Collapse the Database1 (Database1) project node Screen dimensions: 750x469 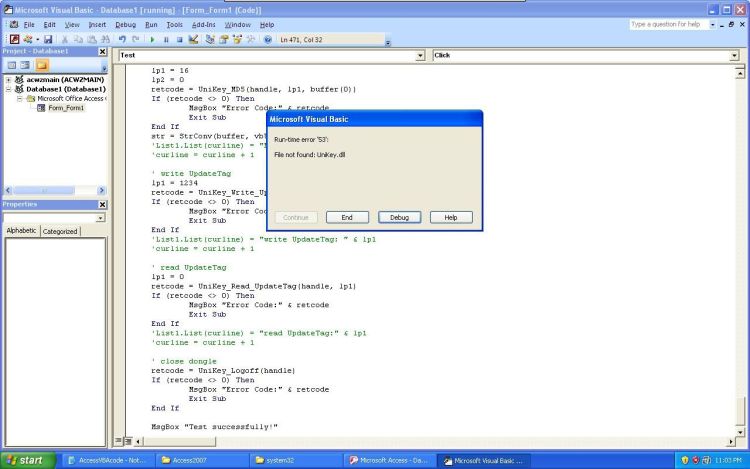(x=8, y=89)
